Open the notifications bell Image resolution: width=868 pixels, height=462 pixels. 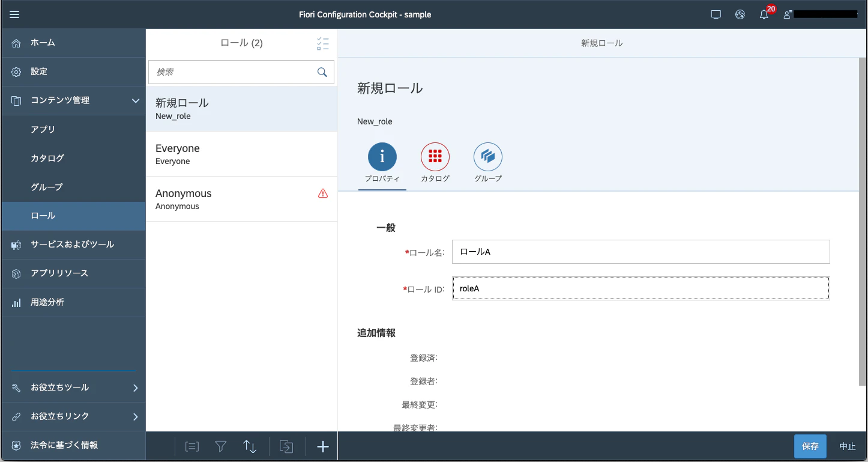(x=764, y=15)
